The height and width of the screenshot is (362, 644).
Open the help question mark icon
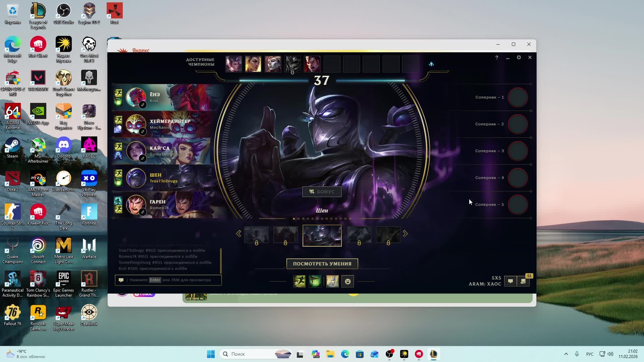(497, 58)
